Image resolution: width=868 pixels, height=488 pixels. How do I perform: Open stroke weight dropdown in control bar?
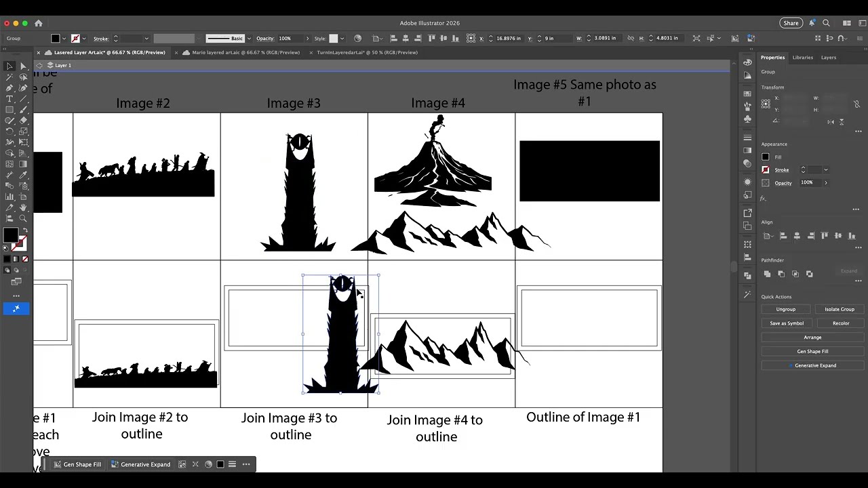coord(146,39)
